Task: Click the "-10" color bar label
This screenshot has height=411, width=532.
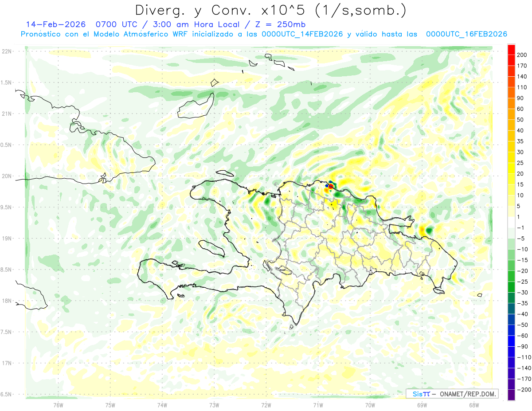Action: click(x=522, y=250)
